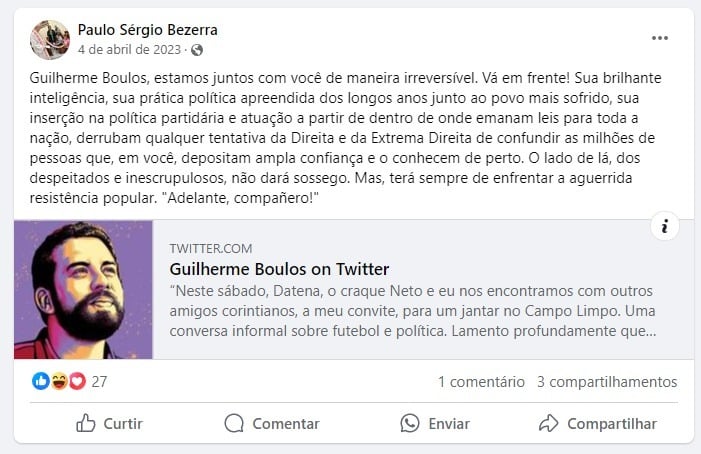Click the public globe privacy icon

(196, 49)
